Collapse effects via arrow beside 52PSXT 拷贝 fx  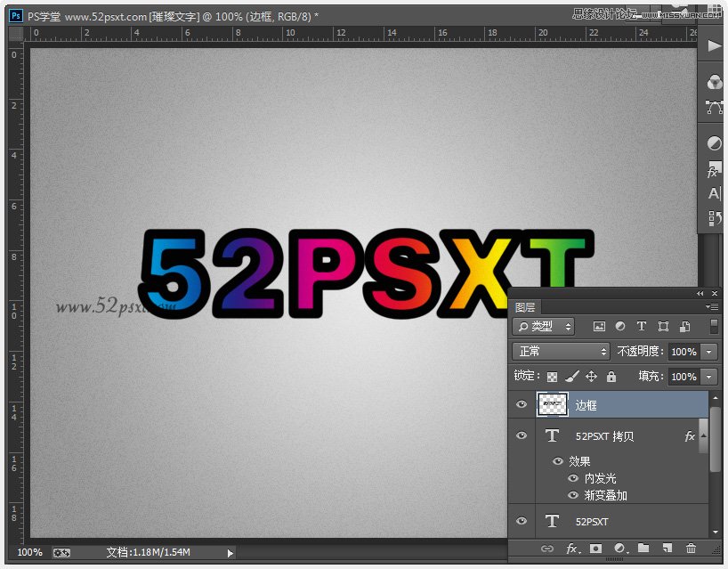tap(704, 435)
